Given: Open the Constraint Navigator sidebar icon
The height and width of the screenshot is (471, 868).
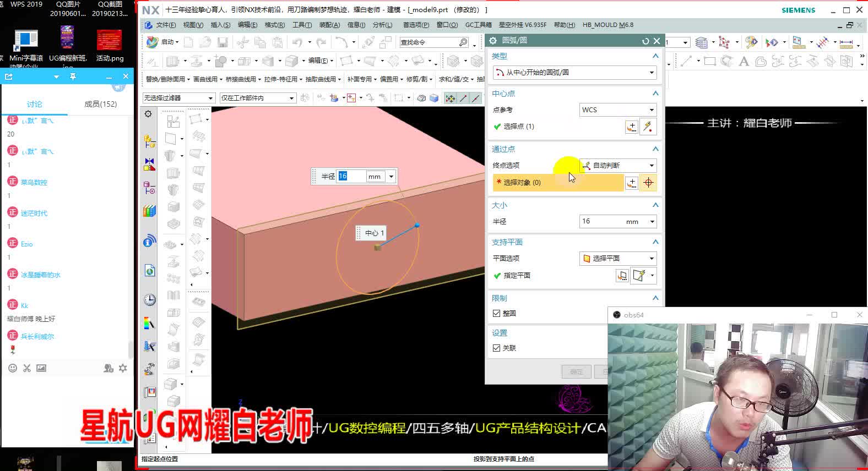Looking at the screenshot, I should point(149,164).
